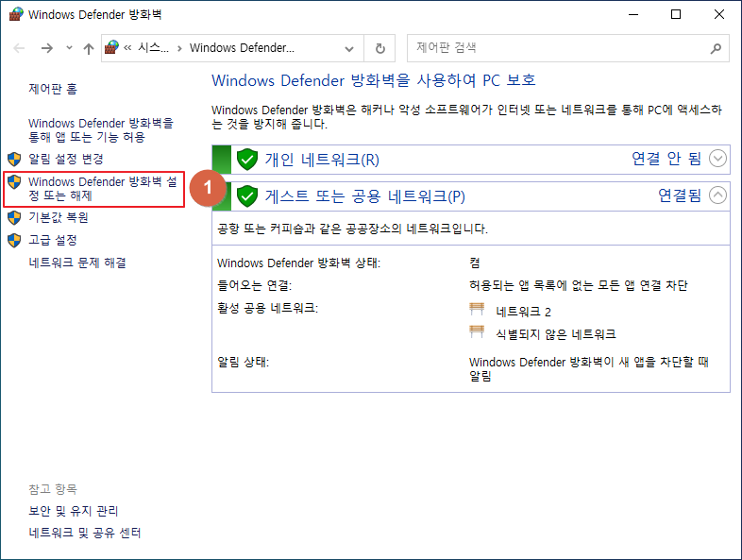
Task: Click the search magnifier icon
Action: 716,48
